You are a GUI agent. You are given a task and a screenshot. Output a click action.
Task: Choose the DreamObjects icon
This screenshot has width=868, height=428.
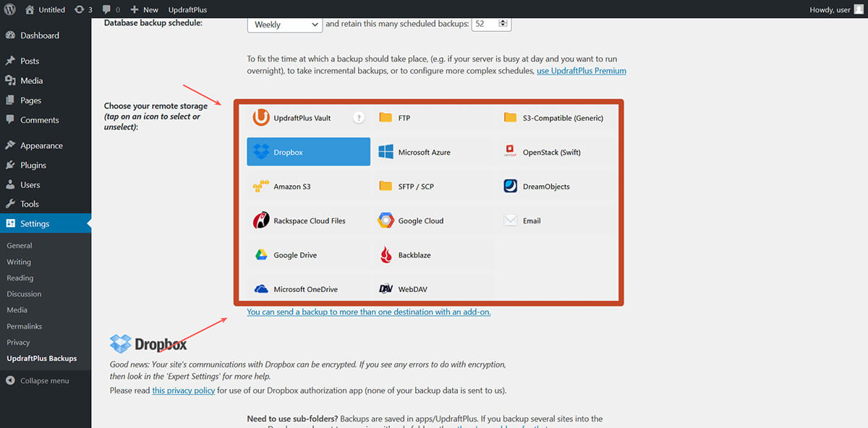(x=510, y=187)
